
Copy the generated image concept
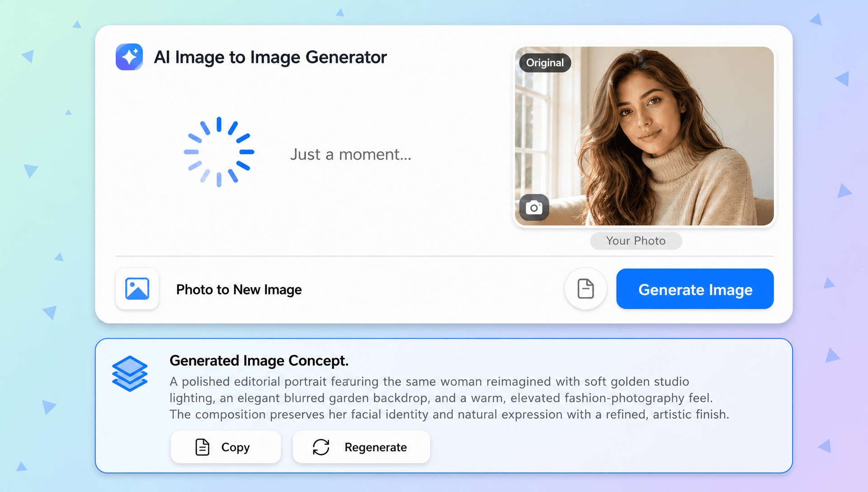tap(226, 447)
